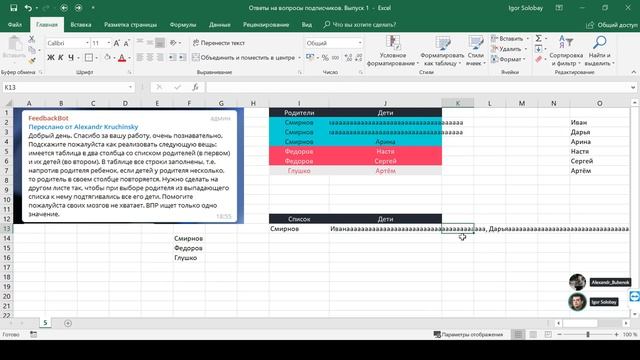
Task: Switch to Page Layout view in the status bar
Action: click(533, 335)
